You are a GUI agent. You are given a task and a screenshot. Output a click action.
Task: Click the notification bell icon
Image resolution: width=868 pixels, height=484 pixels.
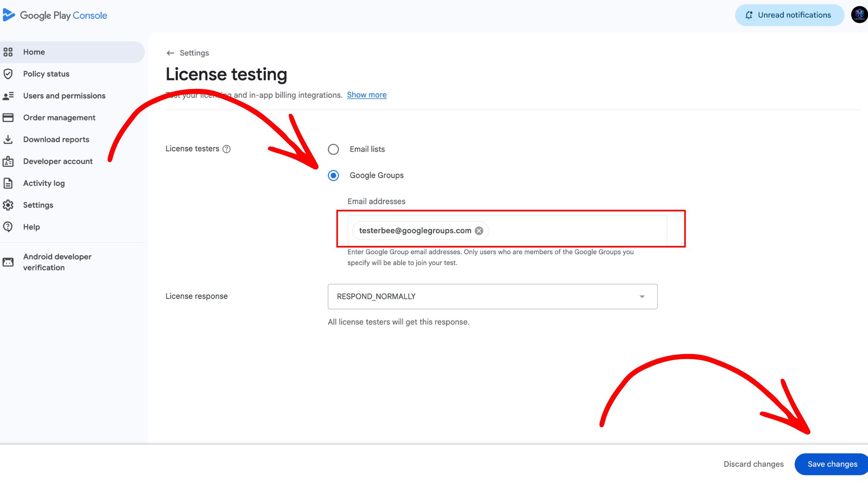click(749, 15)
